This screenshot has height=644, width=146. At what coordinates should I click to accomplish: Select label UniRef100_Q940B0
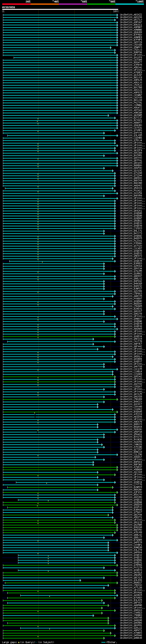click(x=131, y=125)
